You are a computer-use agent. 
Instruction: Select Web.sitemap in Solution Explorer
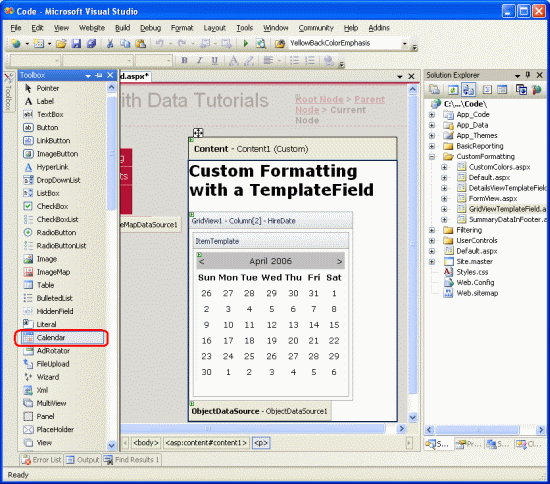477,293
